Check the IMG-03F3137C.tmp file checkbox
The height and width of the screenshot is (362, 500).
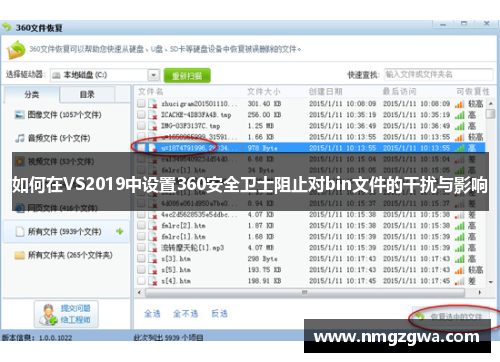pos(141,125)
